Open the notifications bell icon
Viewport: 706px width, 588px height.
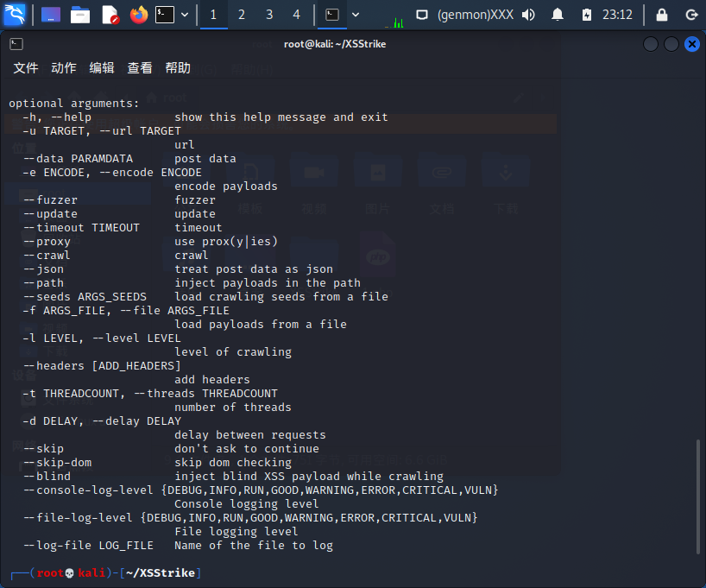(558, 15)
